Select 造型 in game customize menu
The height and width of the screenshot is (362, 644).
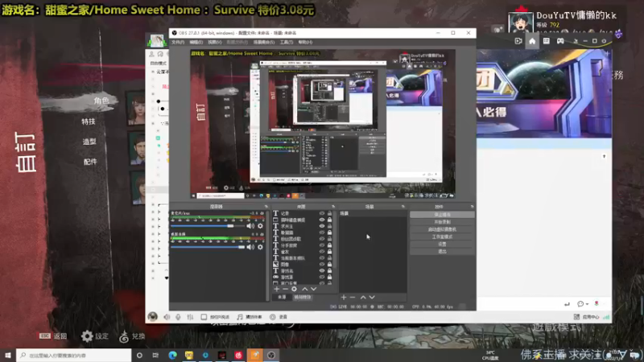click(89, 142)
